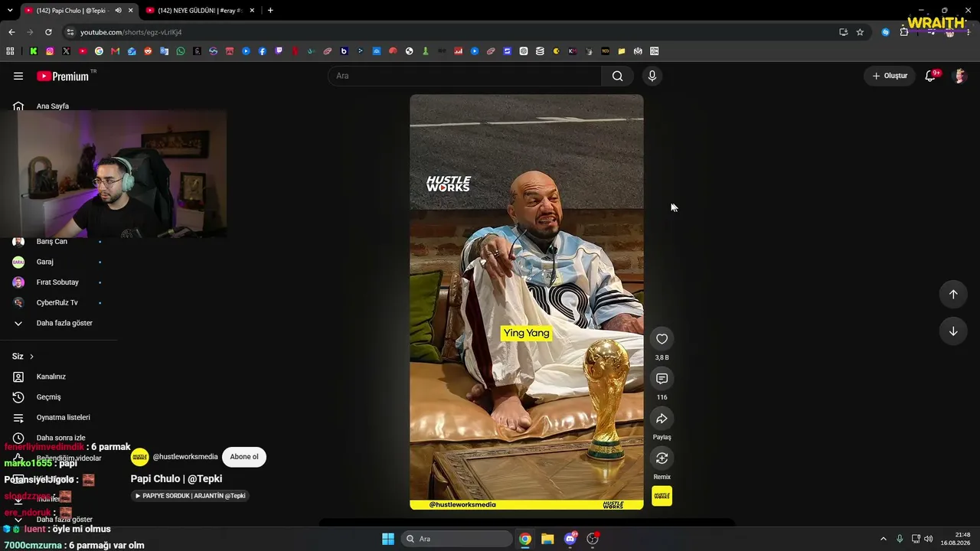The image size is (980, 551).
Task: Subscribe with the Abone ol button
Action: (x=244, y=457)
